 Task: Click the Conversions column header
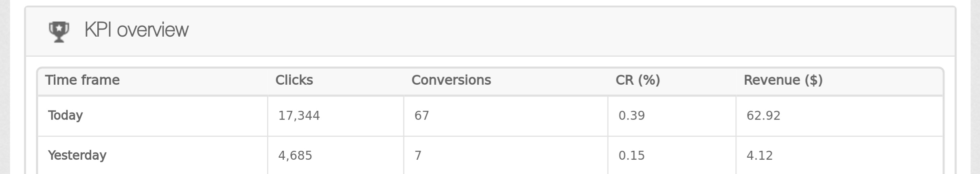[x=451, y=80]
